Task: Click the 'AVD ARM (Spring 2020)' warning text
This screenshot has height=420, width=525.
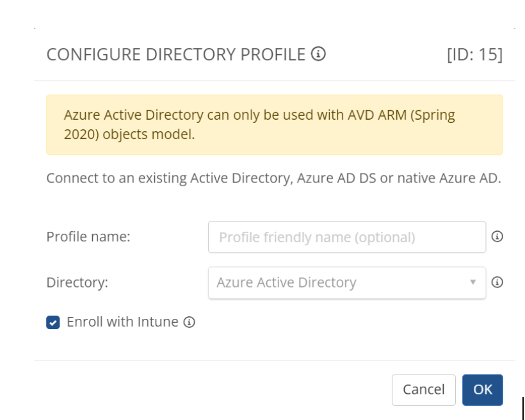Action: [x=403, y=116]
